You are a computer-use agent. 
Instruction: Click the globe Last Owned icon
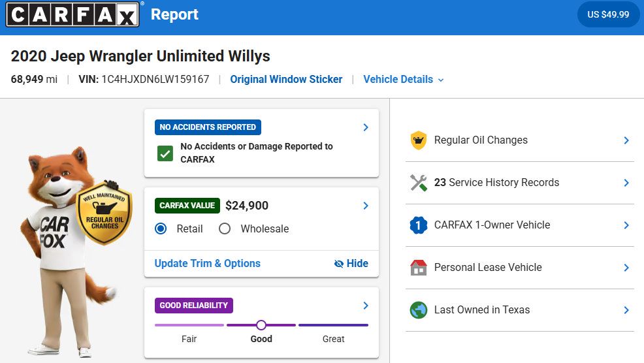pos(419,310)
